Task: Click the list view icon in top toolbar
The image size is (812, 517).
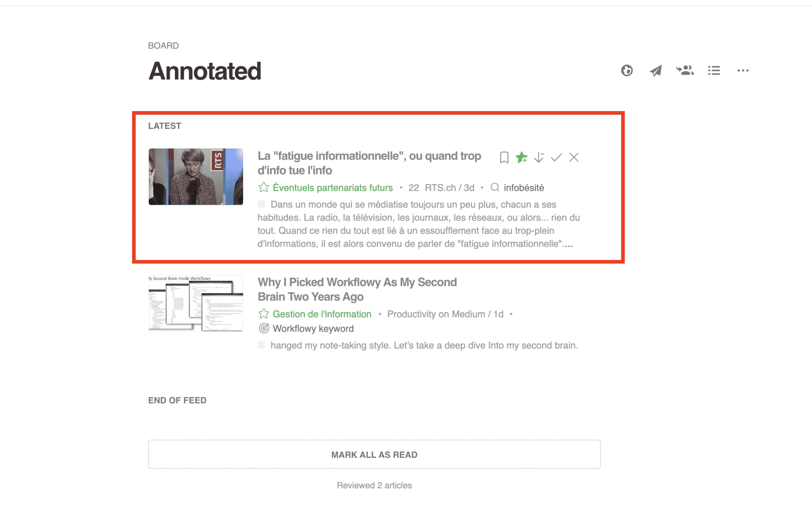Action: click(714, 71)
